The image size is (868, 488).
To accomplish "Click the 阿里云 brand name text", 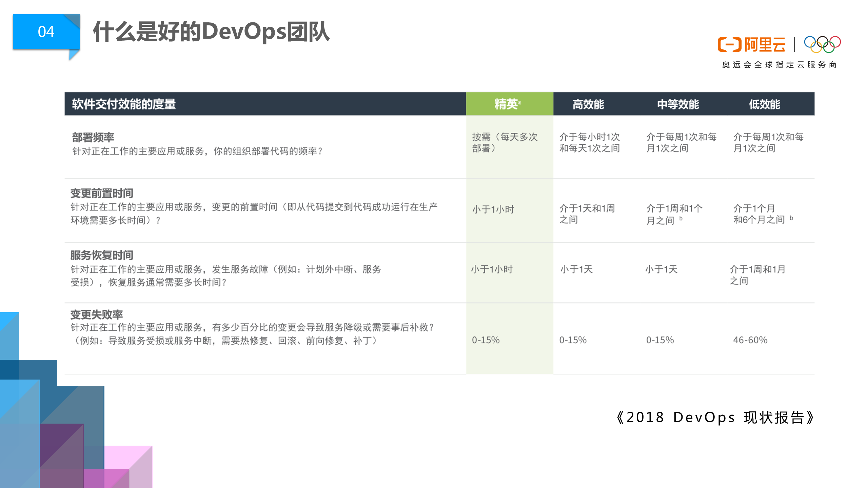I will (x=765, y=45).
